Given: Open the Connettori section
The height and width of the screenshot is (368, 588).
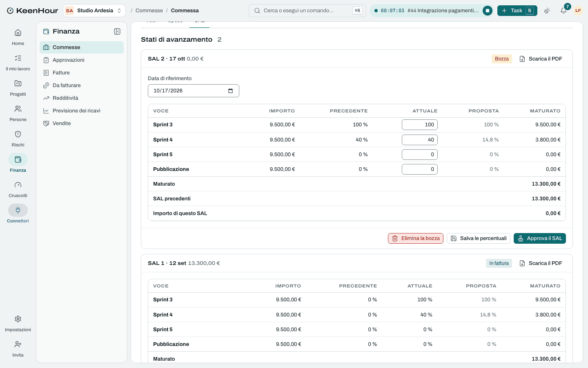Looking at the screenshot, I should 18,215.
